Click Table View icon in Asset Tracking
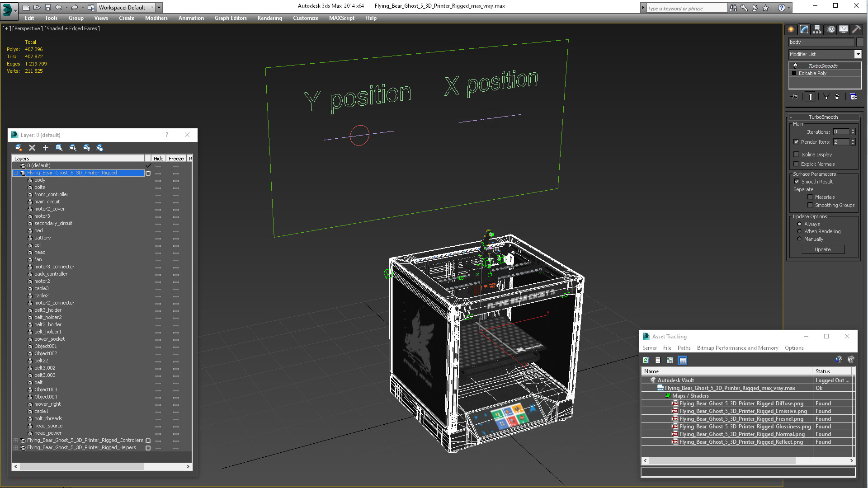The height and width of the screenshot is (488, 868). pos(683,360)
